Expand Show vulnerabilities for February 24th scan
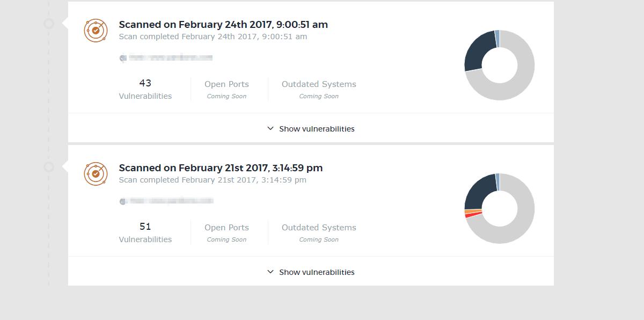This screenshot has width=644, height=320. pyautogui.click(x=311, y=129)
